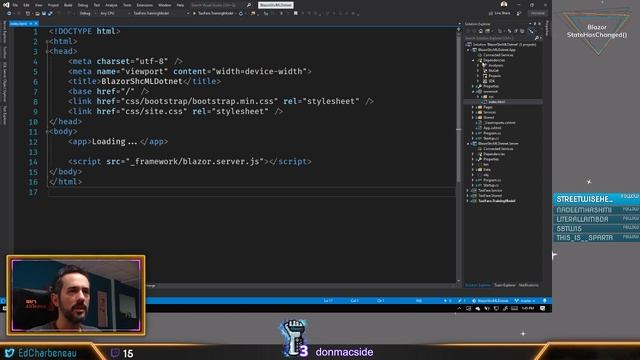The width and height of the screenshot is (640, 360).
Task: Select the TaxiFare.Service project
Action: 490,191
